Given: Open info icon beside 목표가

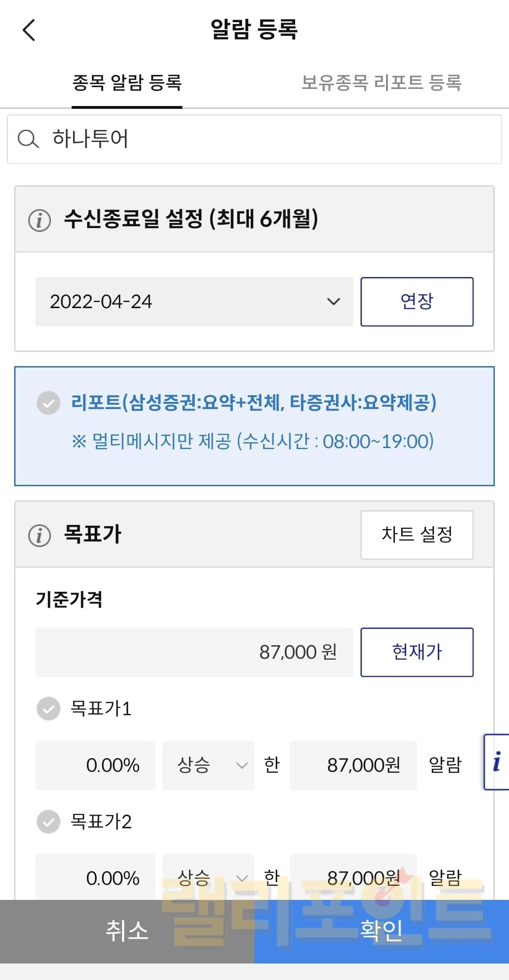Looking at the screenshot, I should coord(40,536).
